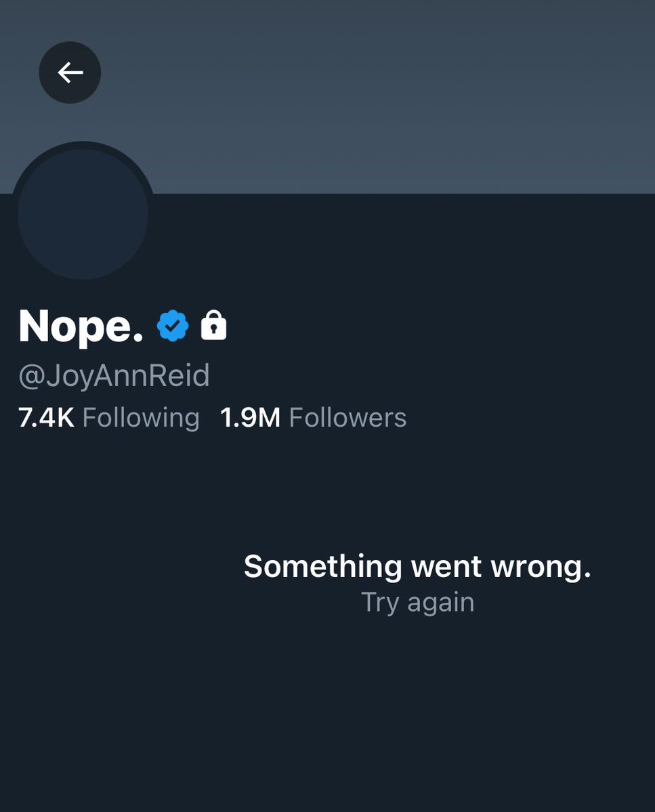Click the white padlock protected-account icon
655x812 pixels.
tap(213, 325)
